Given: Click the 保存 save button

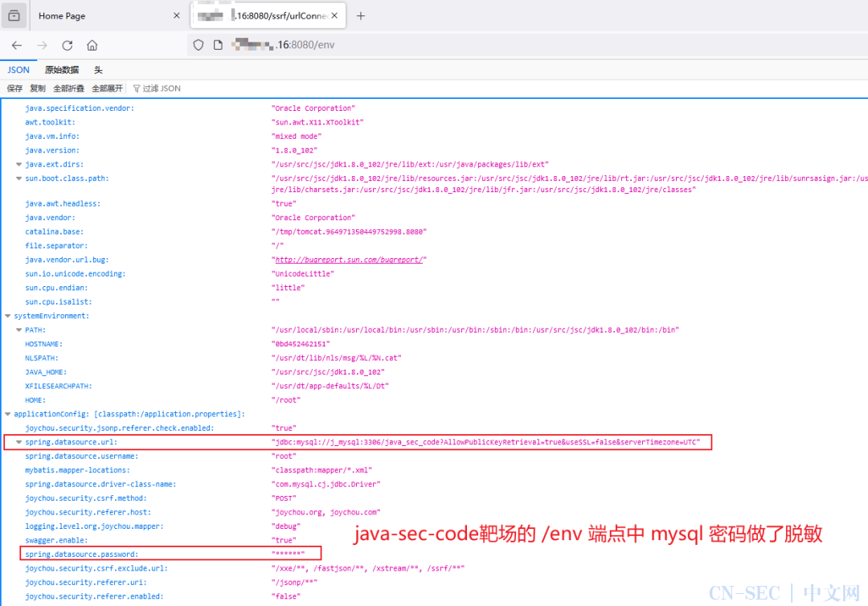Looking at the screenshot, I should tap(14, 88).
